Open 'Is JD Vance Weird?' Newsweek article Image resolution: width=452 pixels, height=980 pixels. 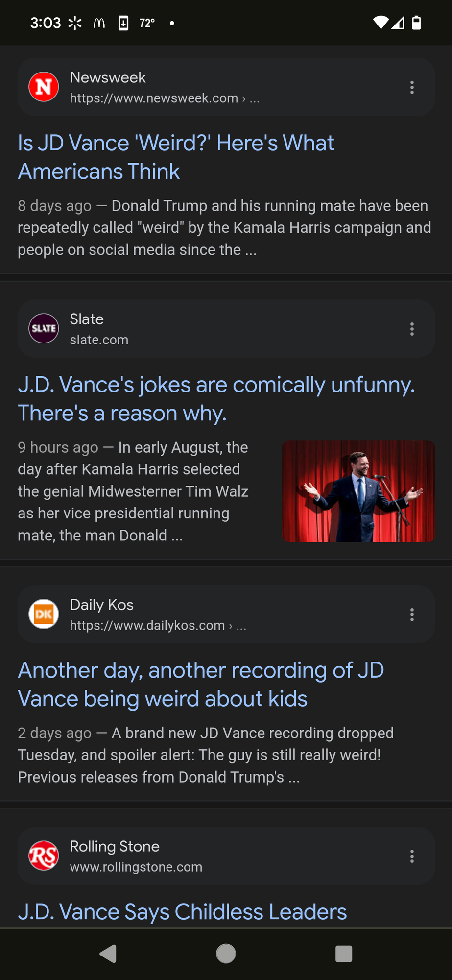[176, 157]
